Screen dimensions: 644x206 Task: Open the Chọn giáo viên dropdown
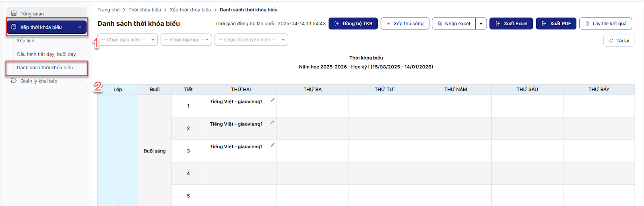pos(127,40)
